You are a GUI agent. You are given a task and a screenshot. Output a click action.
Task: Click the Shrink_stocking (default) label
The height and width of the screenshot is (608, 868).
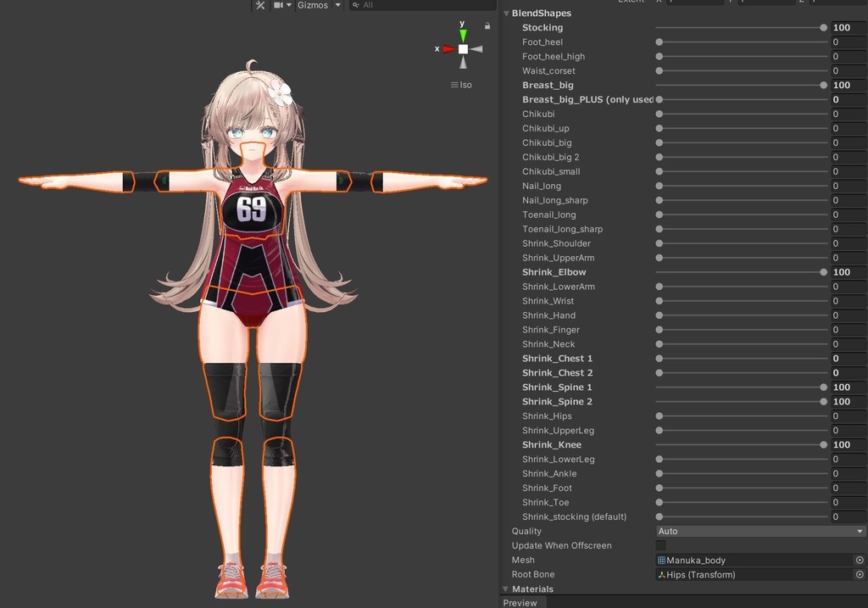pos(575,517)
